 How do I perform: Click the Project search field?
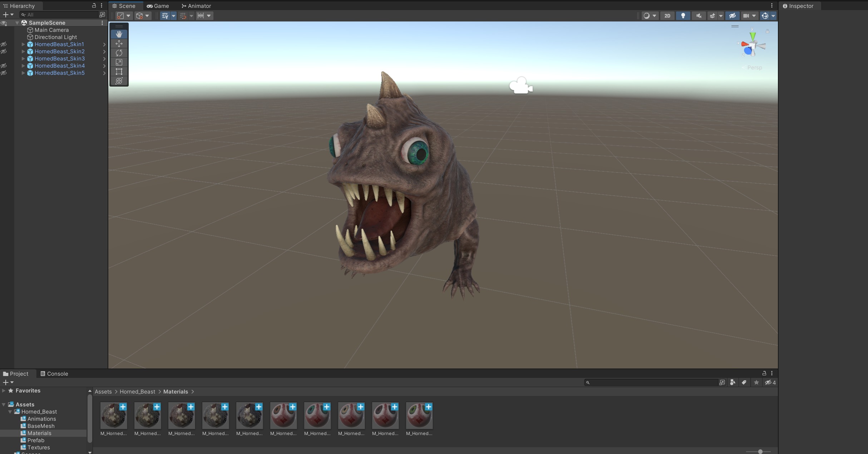click(x=651, y=382)
